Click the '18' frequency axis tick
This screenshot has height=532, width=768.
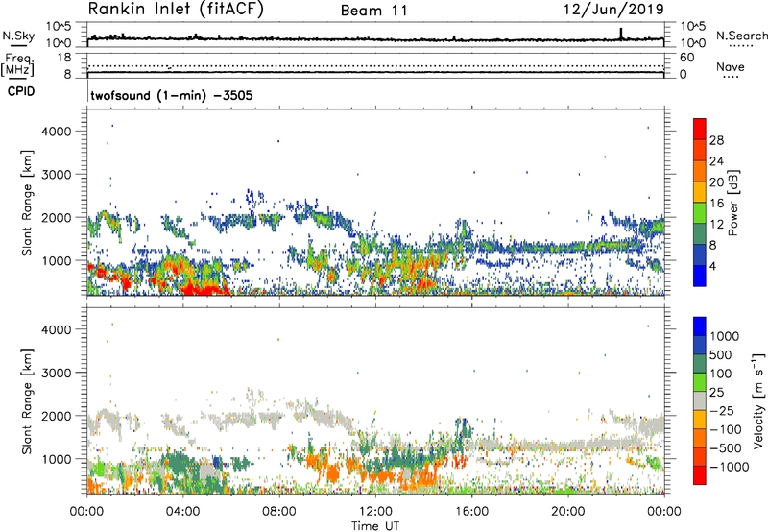64,58
